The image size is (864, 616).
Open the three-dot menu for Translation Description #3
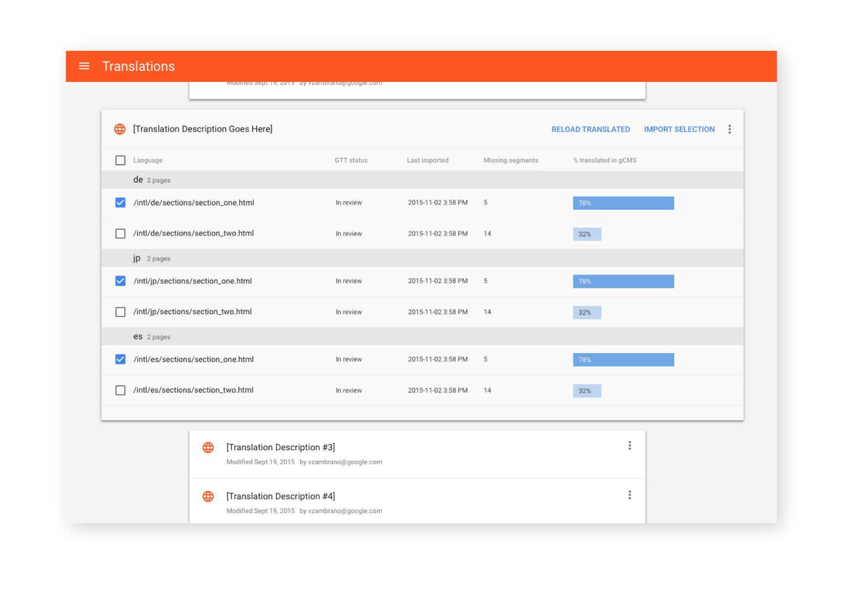(629, 445)
